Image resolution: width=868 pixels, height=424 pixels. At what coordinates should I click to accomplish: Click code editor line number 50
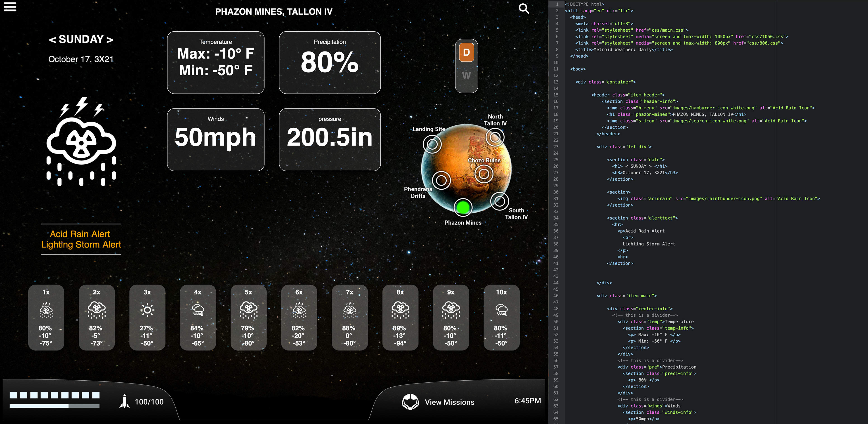pyautogui.click(x=556, y=322)
